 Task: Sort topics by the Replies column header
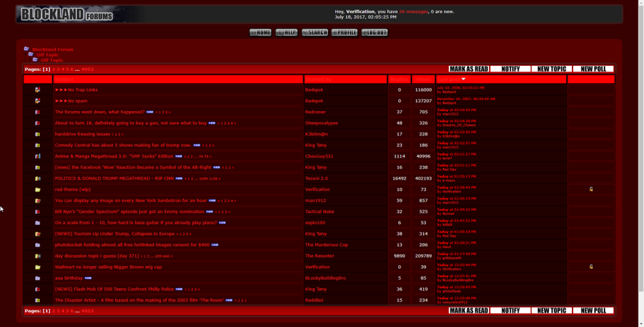tap(399, 79)
